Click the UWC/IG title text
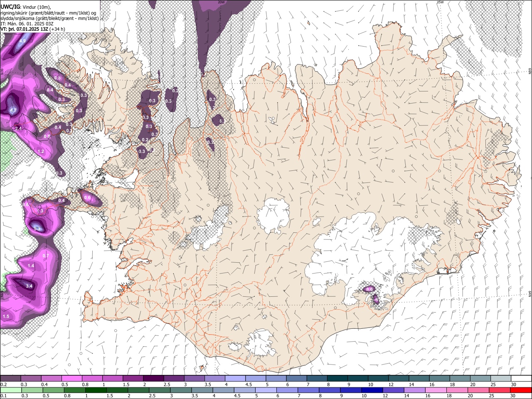Screen dimensions: 532x399 [10, 7]
